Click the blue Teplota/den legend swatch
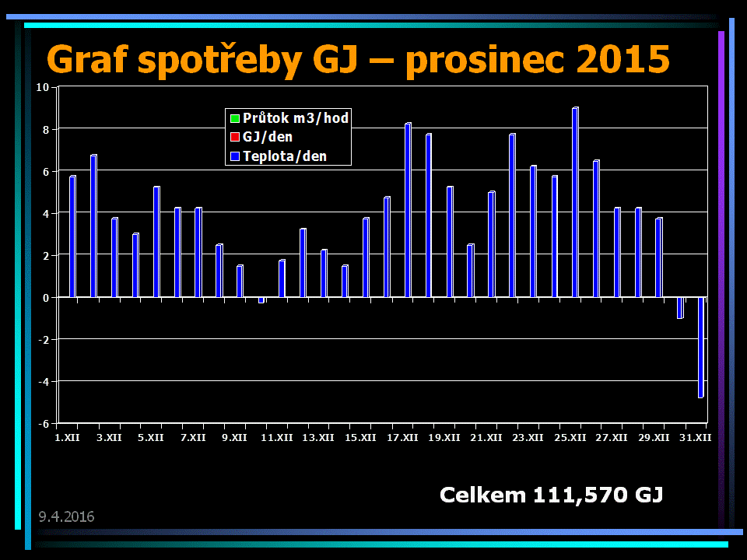Screen dimensions: 747x560 [x=233, y=156]
